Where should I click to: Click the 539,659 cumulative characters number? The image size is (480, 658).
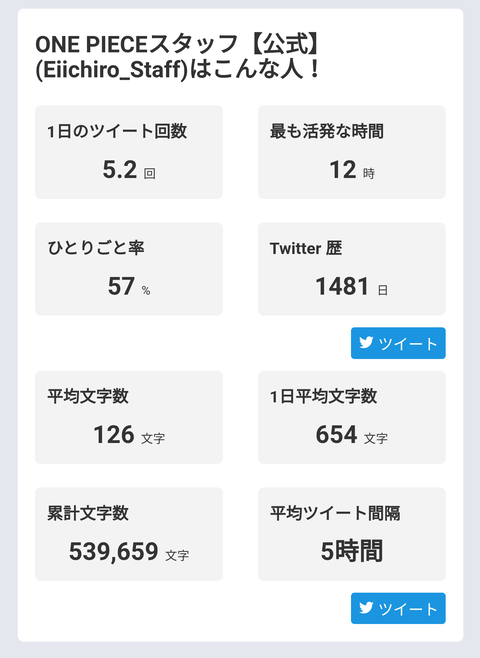click(113, 551)
